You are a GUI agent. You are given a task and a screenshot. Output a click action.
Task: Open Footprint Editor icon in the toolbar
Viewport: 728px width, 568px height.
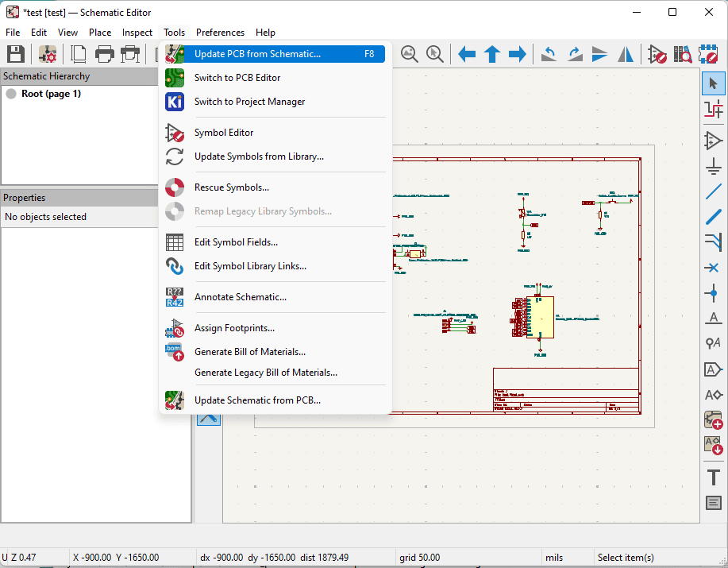click(708, 54)
